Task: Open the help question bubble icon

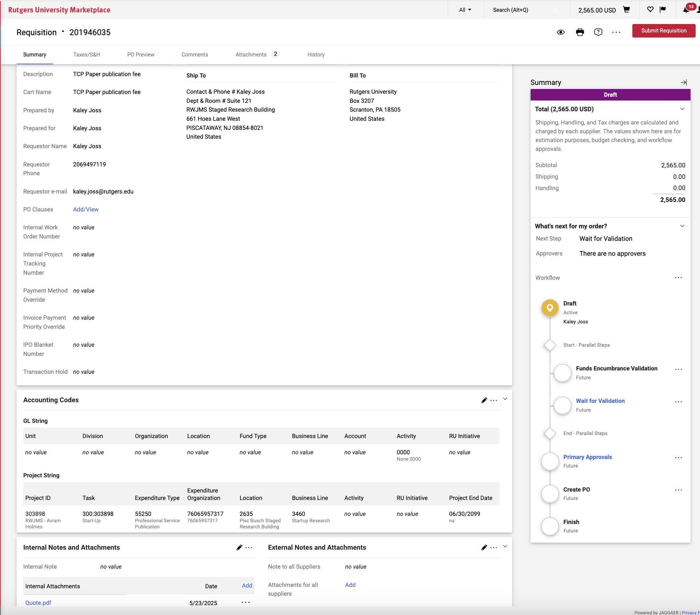Action: pyautogui.click(x=598, y=32)
